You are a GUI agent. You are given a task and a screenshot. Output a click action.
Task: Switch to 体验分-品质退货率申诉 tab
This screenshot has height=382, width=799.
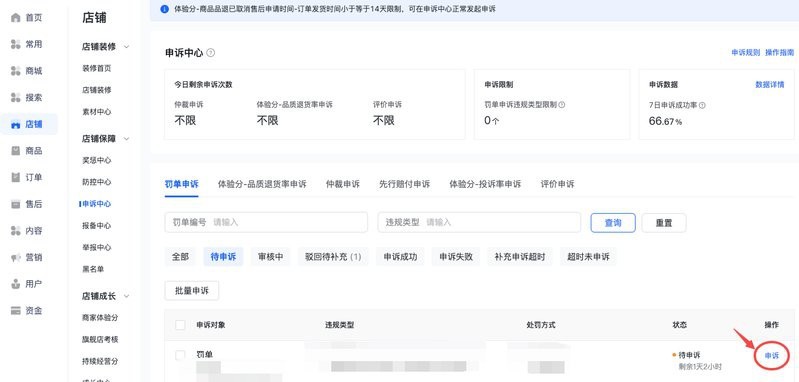click(262, 184)
